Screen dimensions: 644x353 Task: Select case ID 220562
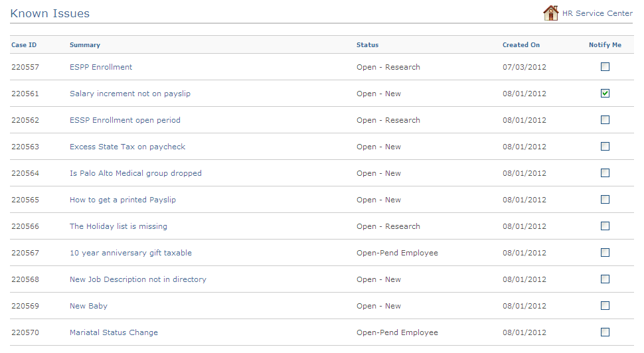coord(25,120)
